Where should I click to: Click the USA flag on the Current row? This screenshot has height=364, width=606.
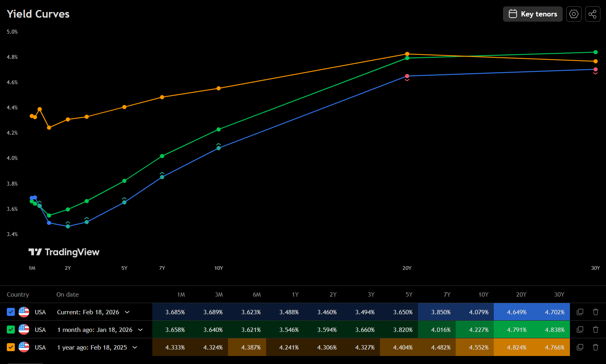tap(24, 312)
